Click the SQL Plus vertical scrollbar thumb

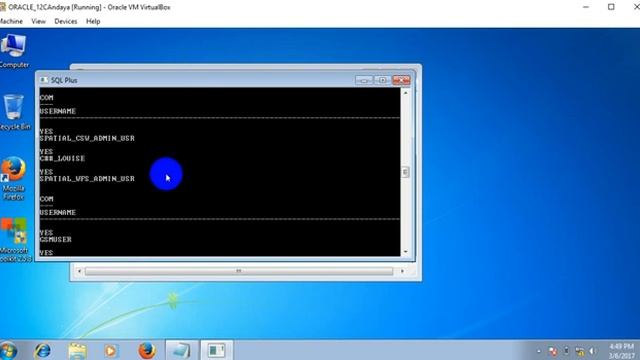(405, 172)
